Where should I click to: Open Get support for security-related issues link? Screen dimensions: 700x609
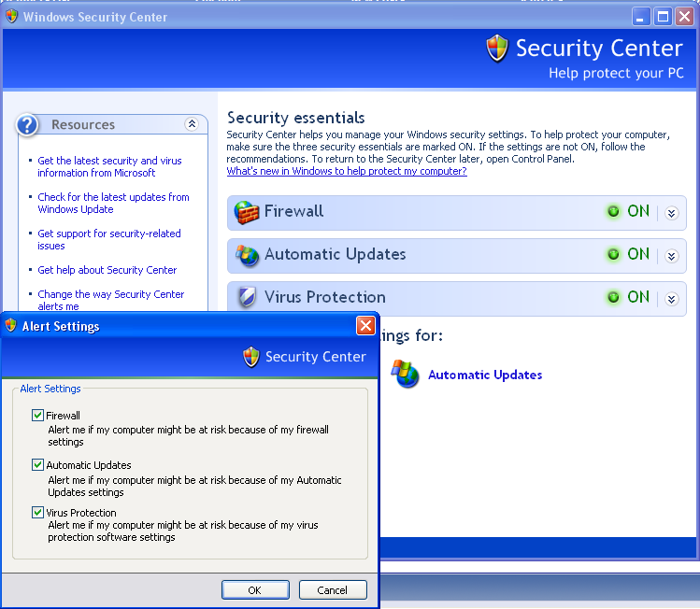[109, 240]
